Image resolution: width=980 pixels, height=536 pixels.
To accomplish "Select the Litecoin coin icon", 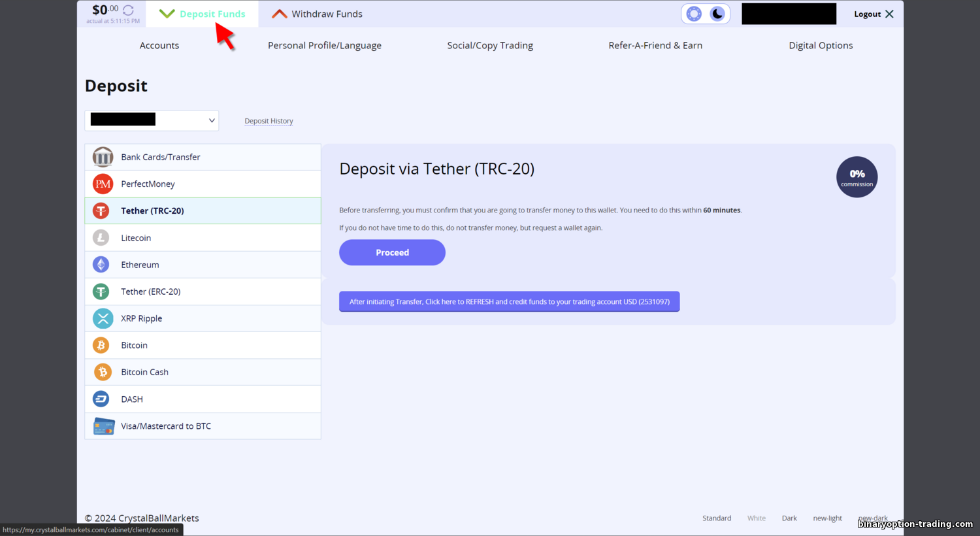I will click(x=101, y=238).
